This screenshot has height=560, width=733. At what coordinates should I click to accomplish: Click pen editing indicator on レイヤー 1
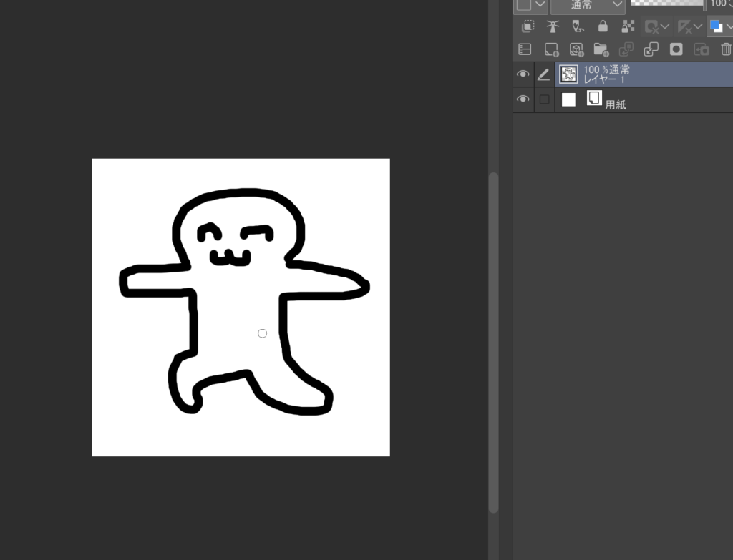(543, 74)
